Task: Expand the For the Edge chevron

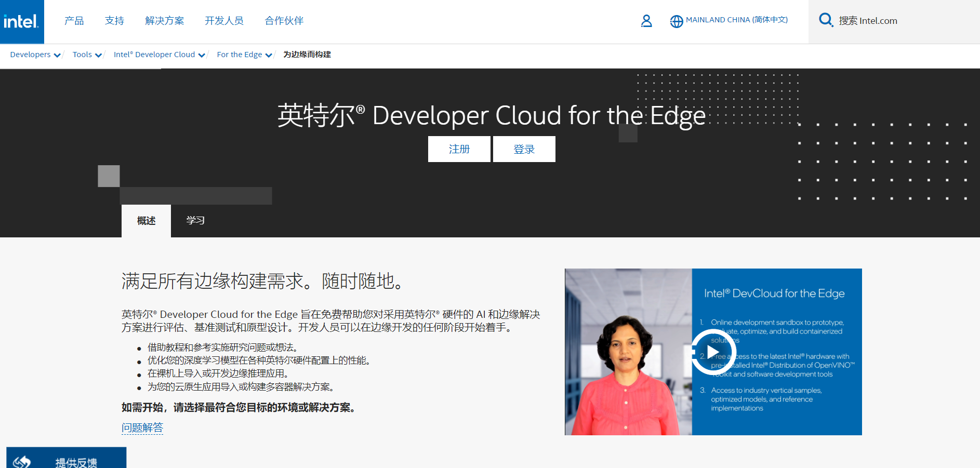Action: pos(269,55)
